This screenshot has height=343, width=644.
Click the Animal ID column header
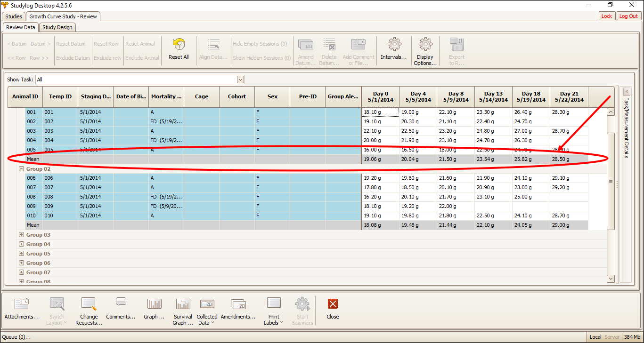[x=25, y=96]
